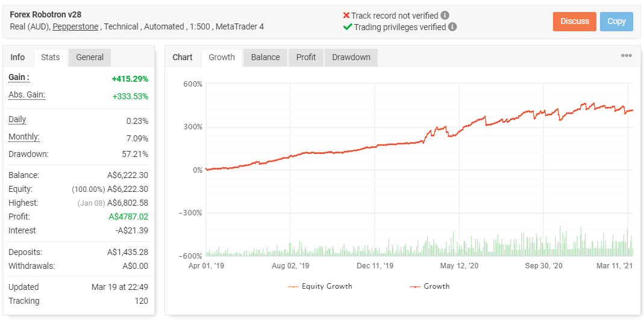Show the Profit chart tab
644x320 pixels.
(306, 57)
